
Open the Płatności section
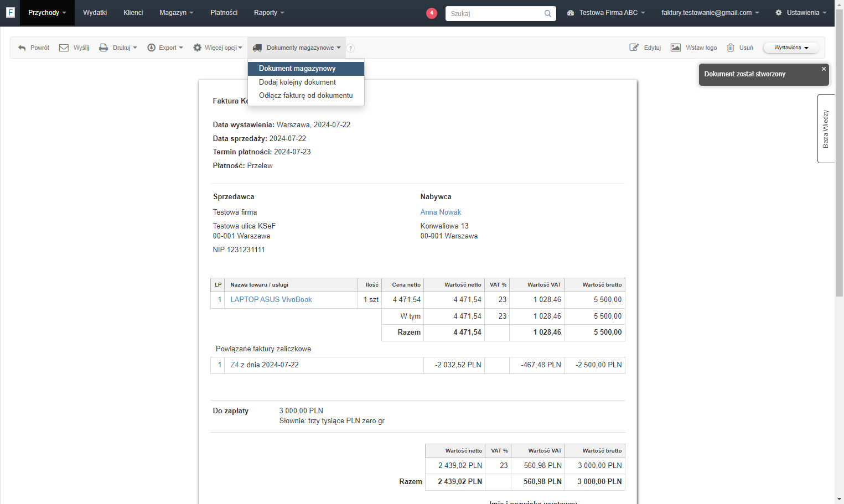(224, 13)
